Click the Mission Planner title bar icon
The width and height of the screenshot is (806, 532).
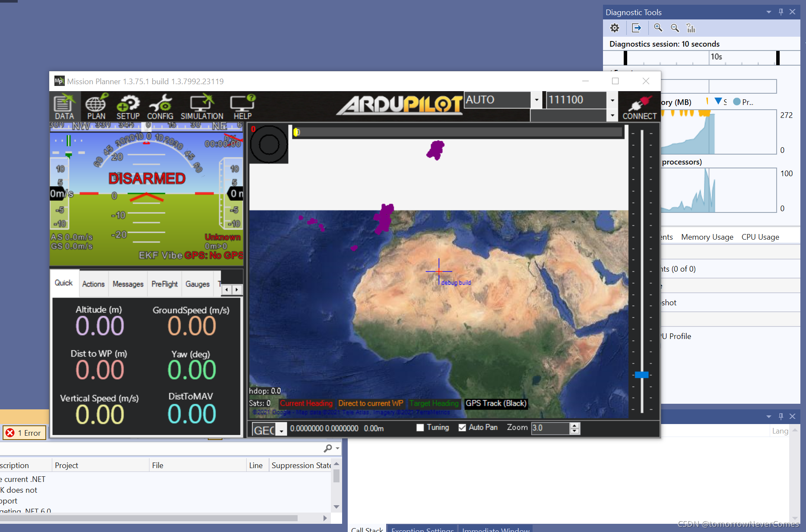[59, 81]
